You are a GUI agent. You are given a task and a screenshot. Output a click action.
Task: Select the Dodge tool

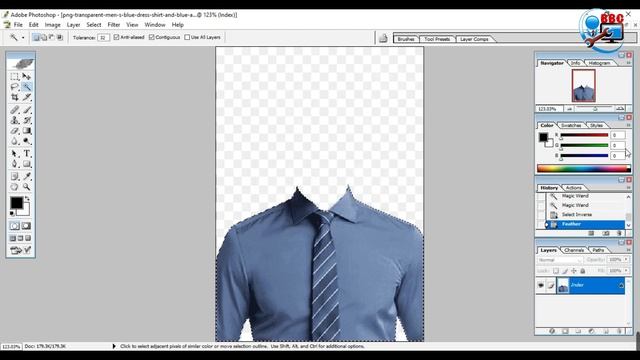point(27,141)
